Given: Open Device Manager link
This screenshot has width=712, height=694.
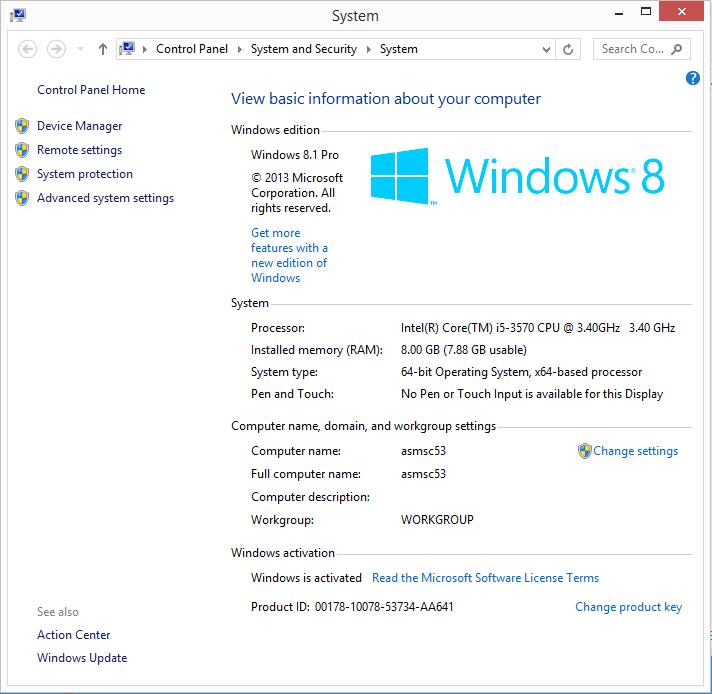Looking at the screenshot, I should (79, 125).
